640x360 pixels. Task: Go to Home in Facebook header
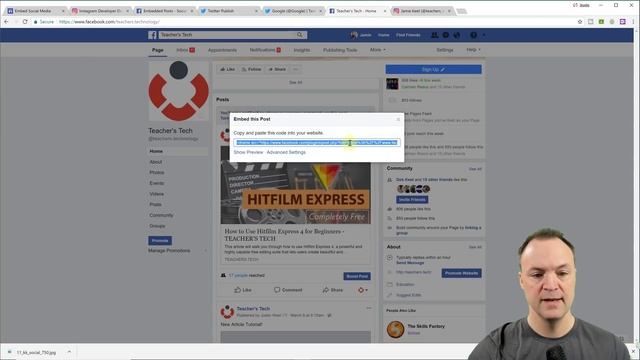pos(383,35)
